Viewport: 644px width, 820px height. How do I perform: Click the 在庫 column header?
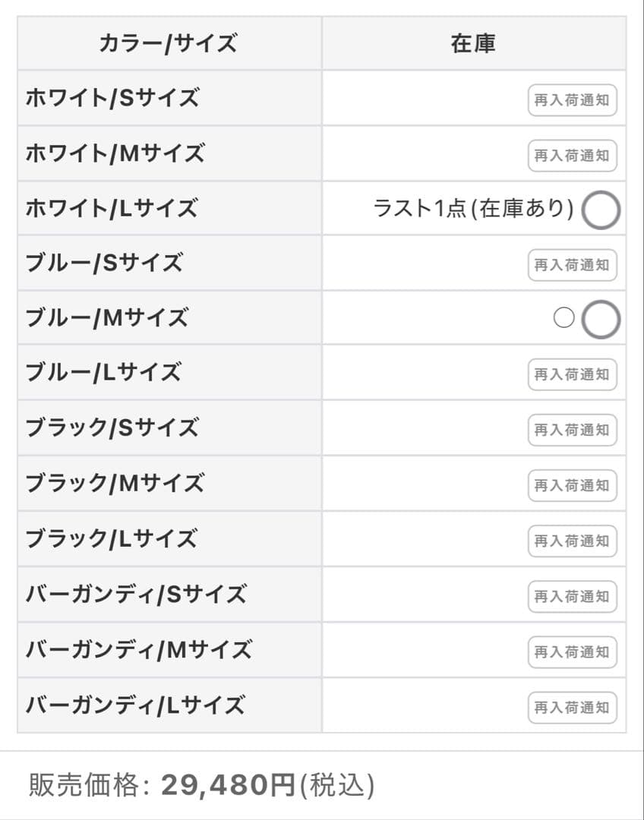473,44
